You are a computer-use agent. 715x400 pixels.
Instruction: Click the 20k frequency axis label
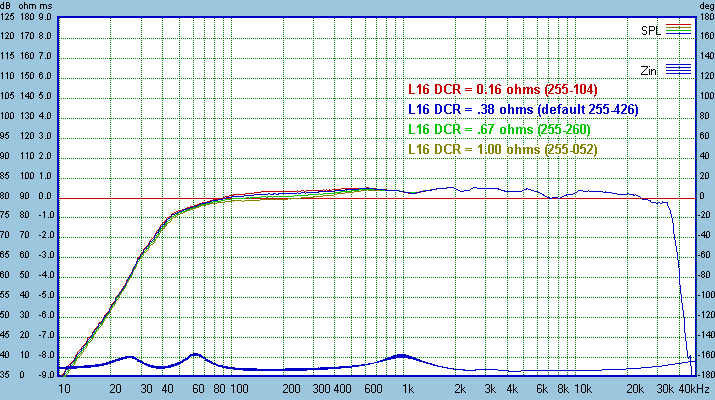pos(635,389)
